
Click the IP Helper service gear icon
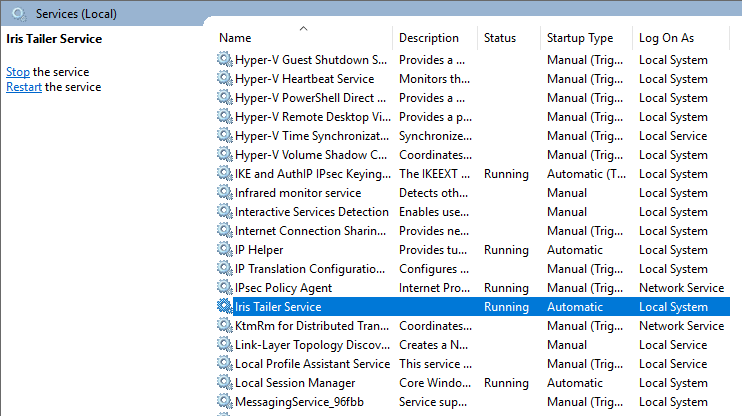[224, 250]
